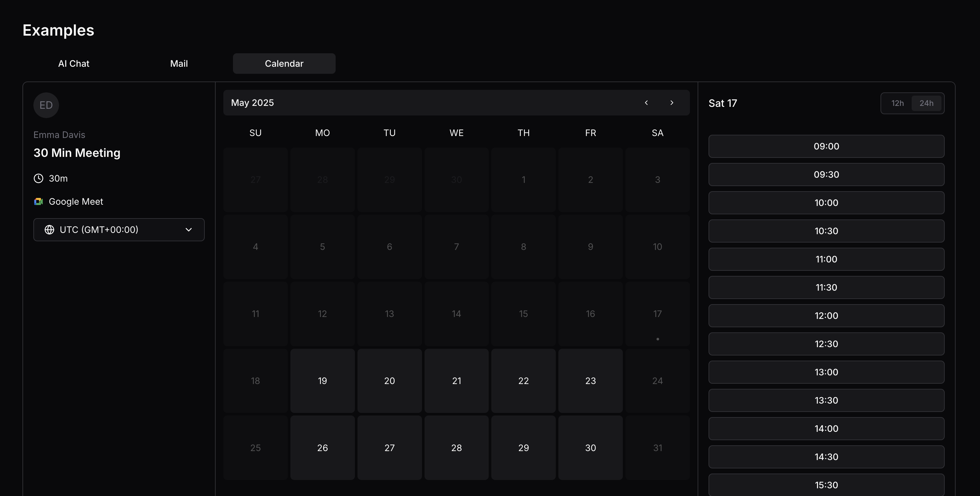
Task: Go to previous month with left chevron
Action: 646,103
